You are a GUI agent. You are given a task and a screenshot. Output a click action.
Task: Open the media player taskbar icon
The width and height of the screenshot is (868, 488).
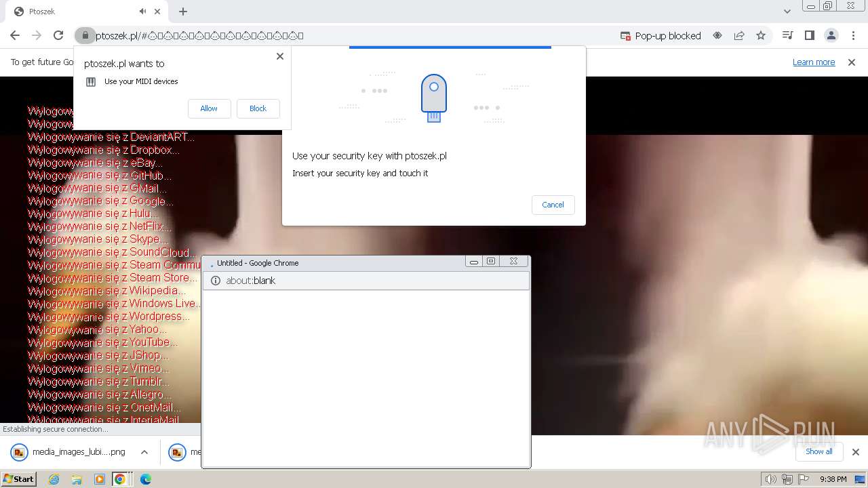[x=100, y=479]
